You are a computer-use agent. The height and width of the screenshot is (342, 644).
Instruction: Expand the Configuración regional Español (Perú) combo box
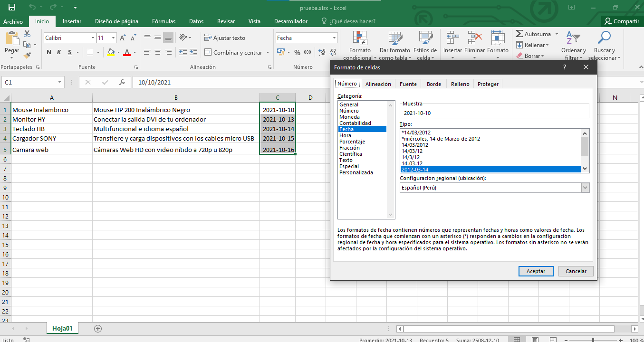(x=585, y=188)
